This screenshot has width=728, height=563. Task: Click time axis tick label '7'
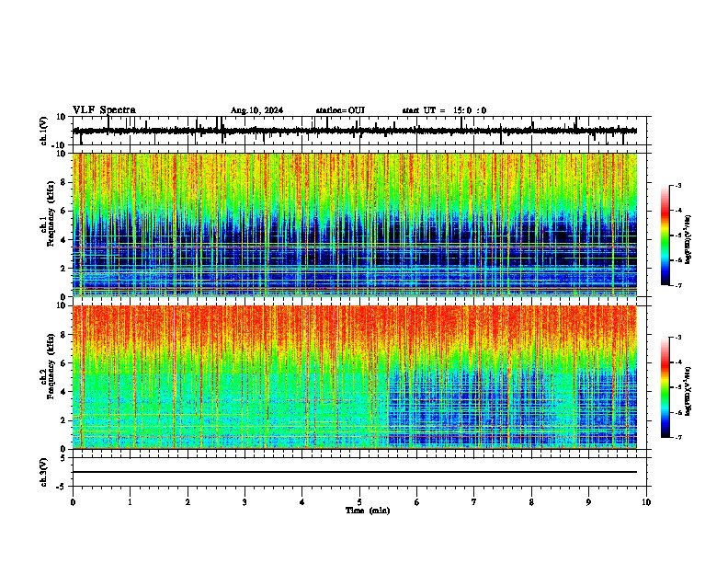tap(474, 502)
